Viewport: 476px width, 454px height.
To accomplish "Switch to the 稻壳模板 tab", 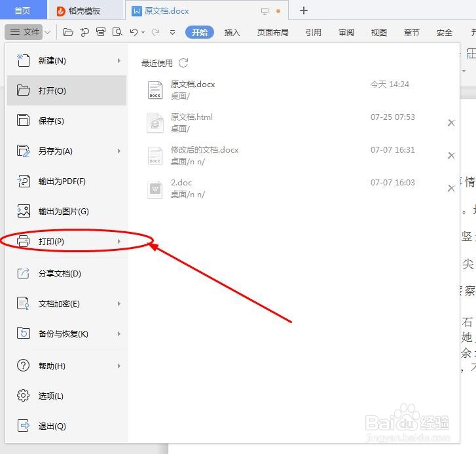I will point(86,11).
